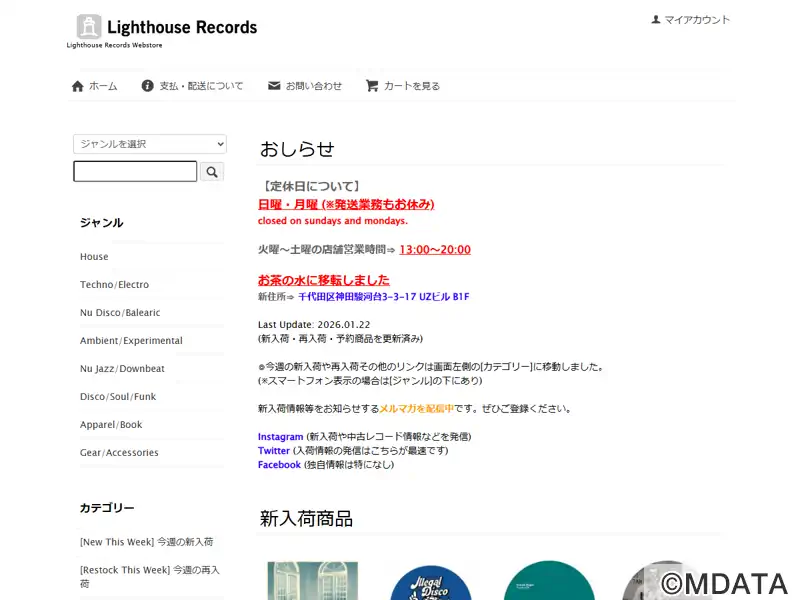Focus the product search input field
Screen dimensions: 800x600
click(135, 171)
